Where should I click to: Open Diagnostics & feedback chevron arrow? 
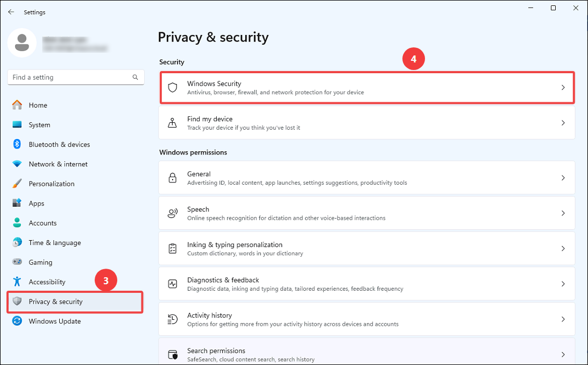pos(563,284)
